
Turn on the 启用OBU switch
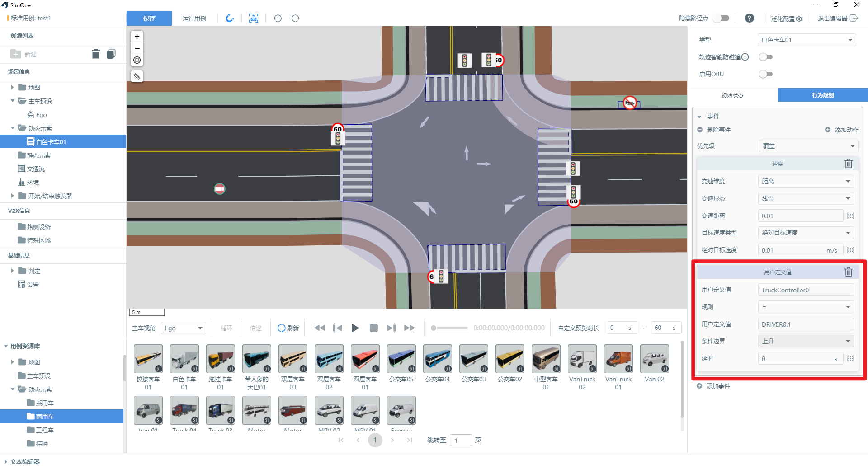click(766, 74)
